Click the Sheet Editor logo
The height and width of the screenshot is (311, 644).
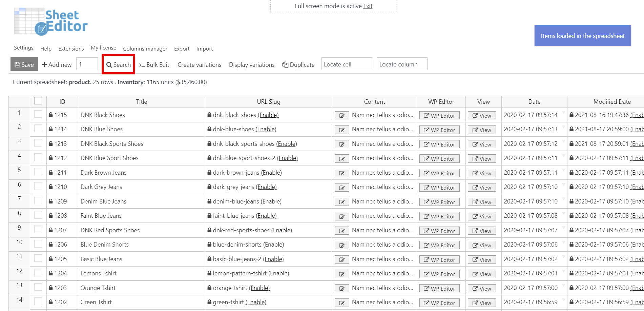(x=51, y=21)
